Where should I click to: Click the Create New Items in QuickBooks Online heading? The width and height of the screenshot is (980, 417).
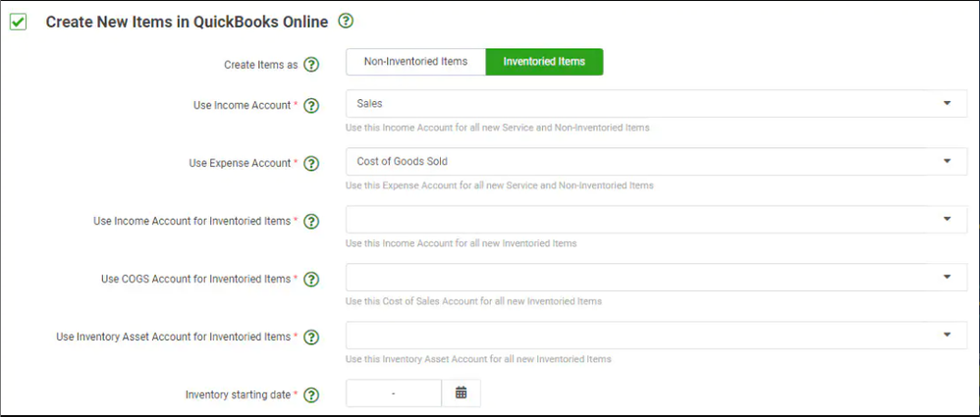[187, 22]
